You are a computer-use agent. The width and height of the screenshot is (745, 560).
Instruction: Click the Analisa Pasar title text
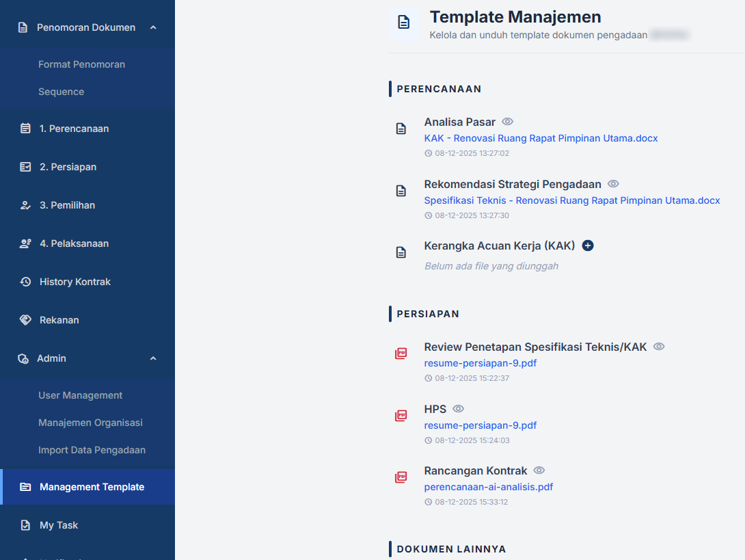(x=460, y=122)
